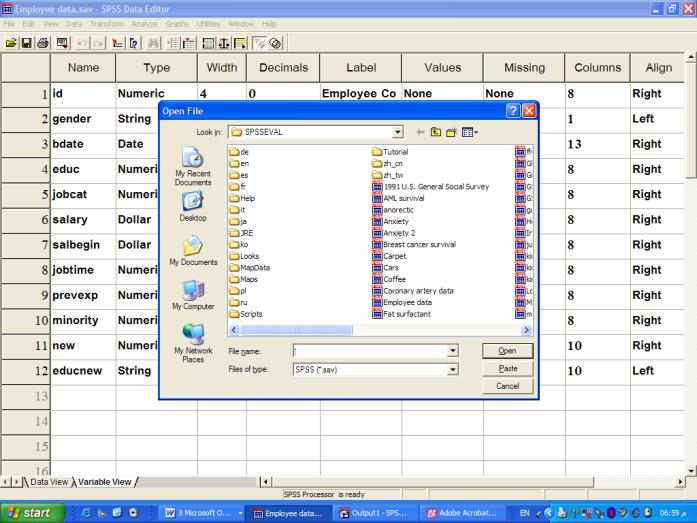Image resolution: width=697 pixels, height=523 pixels.
Task: Create a new folder in Open File dialog
Action: 451,132
